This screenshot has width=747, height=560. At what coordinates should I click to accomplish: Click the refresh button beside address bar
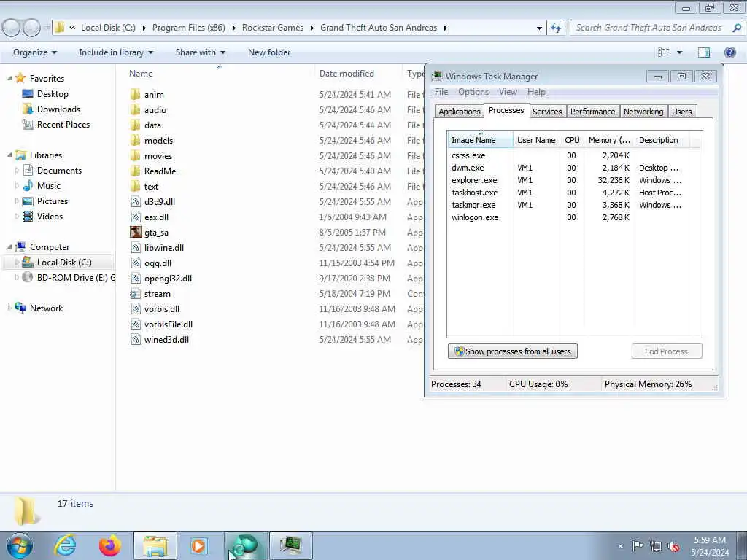[x=555, y=28]
